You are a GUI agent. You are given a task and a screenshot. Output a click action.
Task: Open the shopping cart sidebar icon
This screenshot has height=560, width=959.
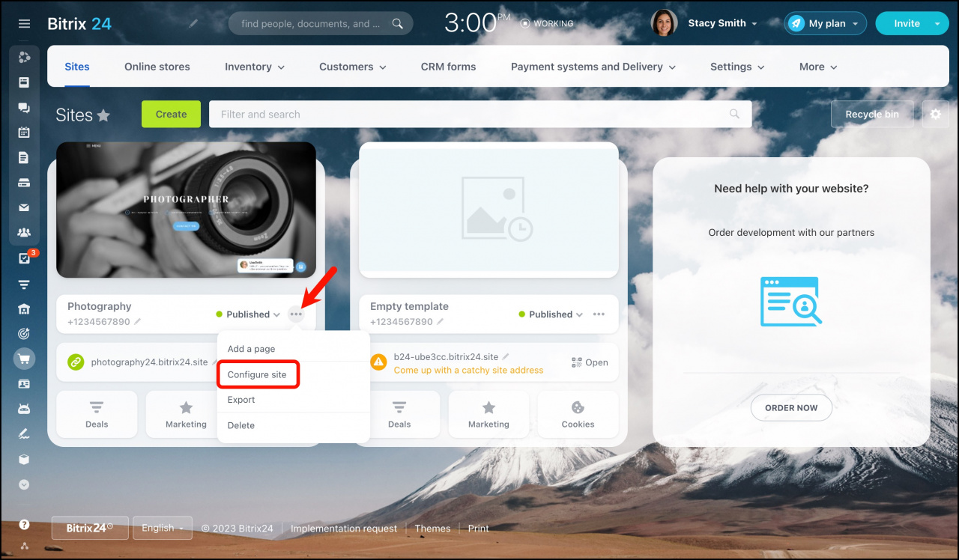click(x=24, y=359)
